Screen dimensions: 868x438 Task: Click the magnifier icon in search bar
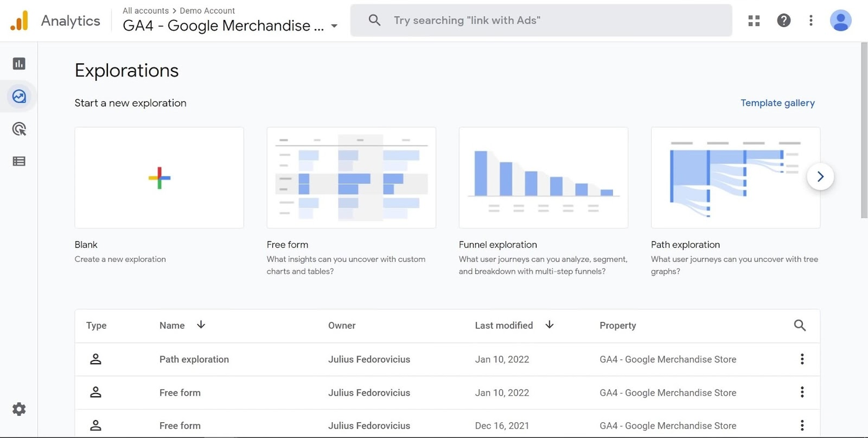tap(375, 21)
